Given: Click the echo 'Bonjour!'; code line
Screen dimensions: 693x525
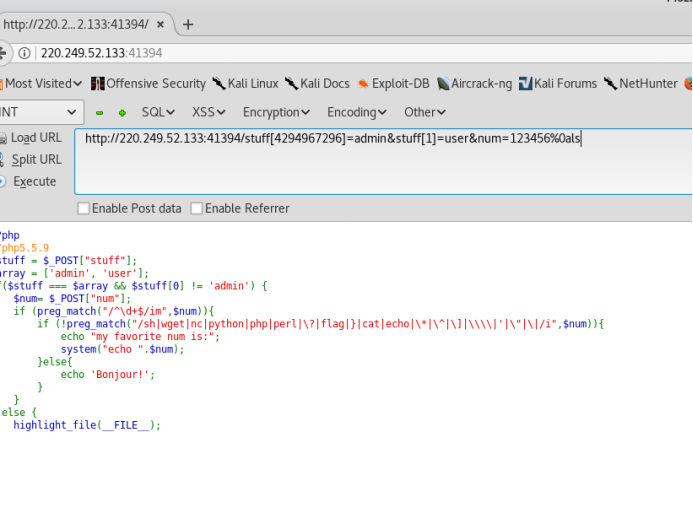Looking at the screenshot, I should coord(108,375).
